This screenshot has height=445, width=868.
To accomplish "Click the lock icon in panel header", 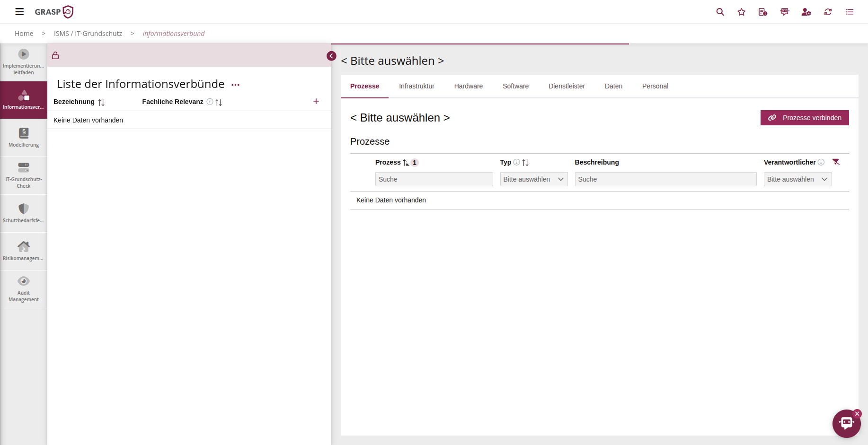I will point(55,55).
